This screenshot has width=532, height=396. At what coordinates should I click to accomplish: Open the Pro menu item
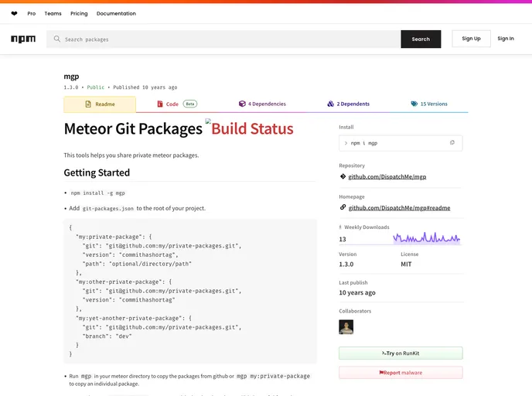[31, 13]
